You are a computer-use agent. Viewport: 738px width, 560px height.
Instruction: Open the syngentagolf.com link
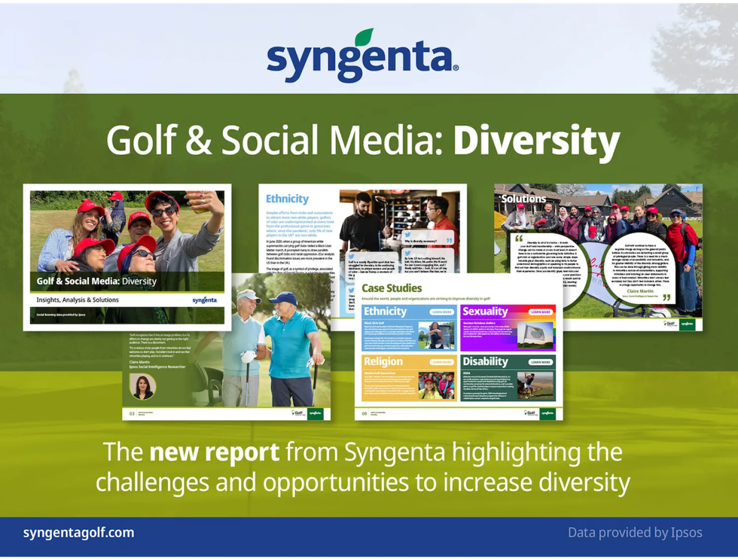[79, 533]
